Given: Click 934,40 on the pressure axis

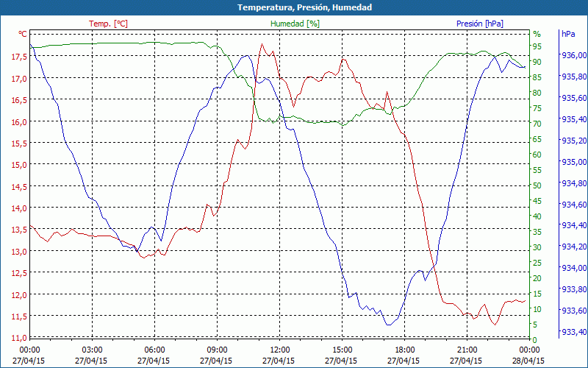Looking at the screenshot, I should [x=573, y=225].
